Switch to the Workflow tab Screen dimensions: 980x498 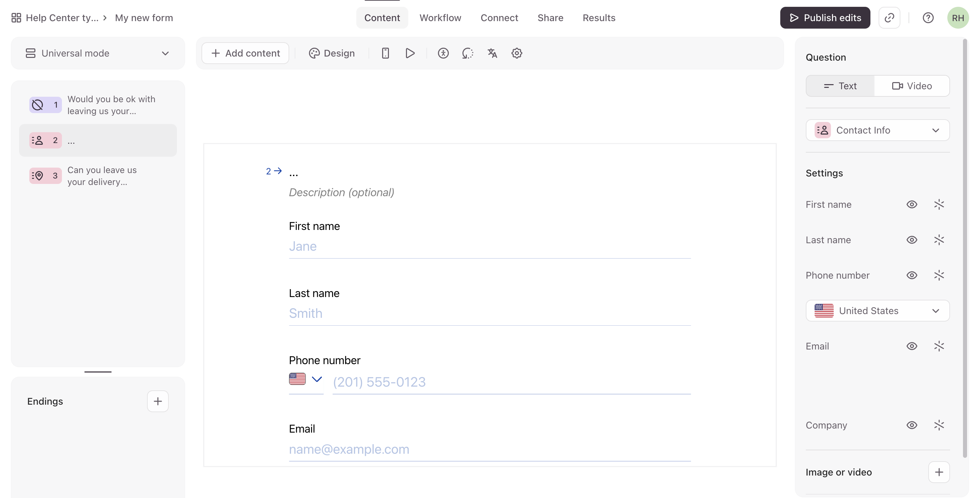point(440,18)
